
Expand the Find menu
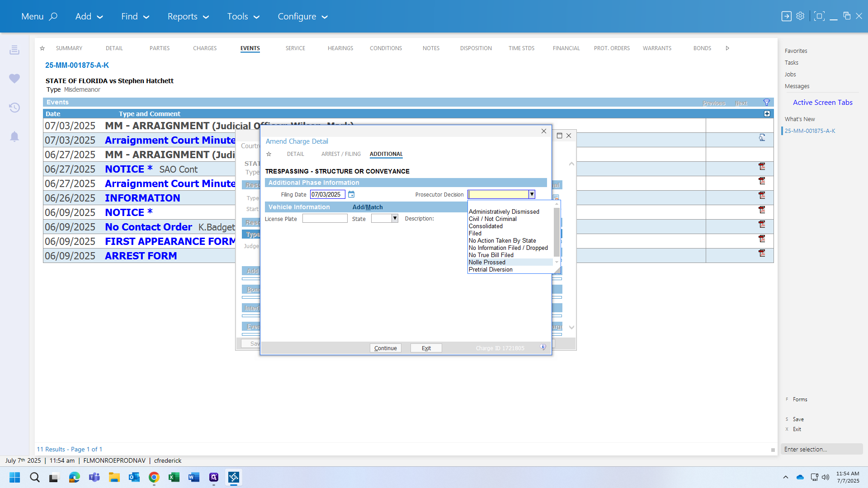pyautogui.click(x=135, y=16)
